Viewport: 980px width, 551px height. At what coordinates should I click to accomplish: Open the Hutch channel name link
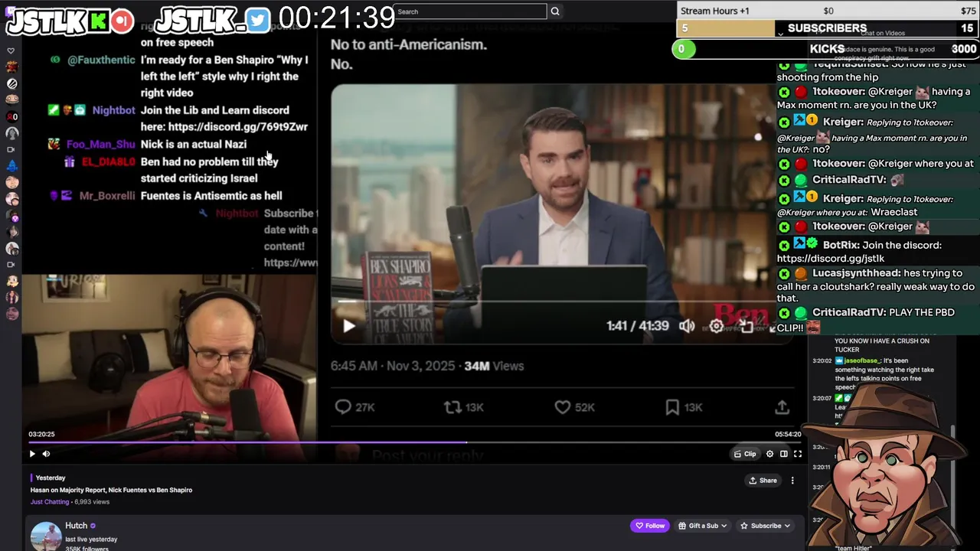tap(77, 526)
